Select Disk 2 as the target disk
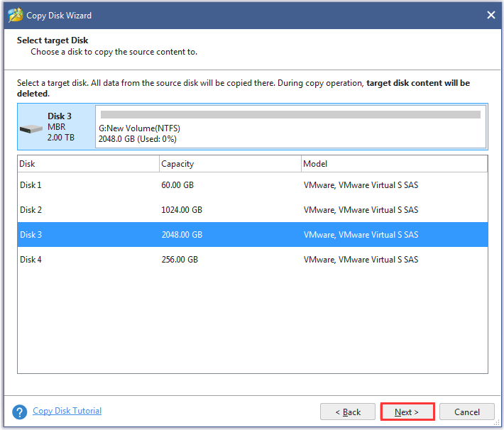The width and height of the screenshot is (504, 430). pyautogui.click(x=253, y=209)
